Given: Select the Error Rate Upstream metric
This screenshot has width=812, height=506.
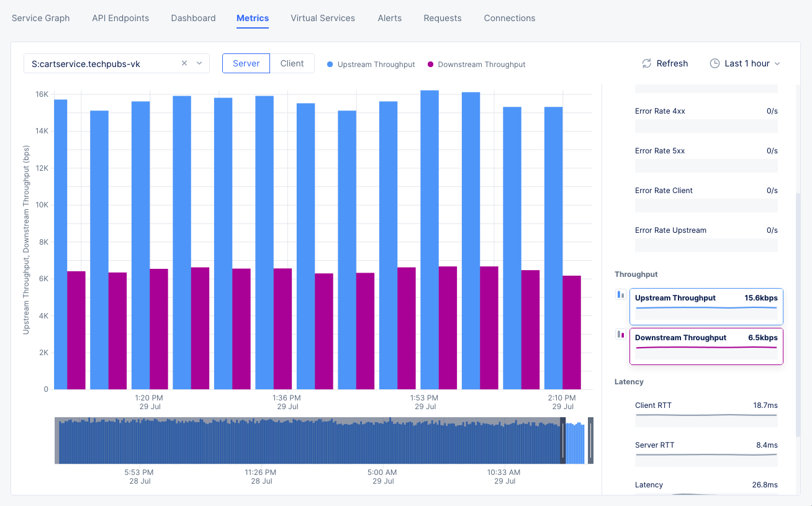Looking at the screenshot, I should pos(706,238).
